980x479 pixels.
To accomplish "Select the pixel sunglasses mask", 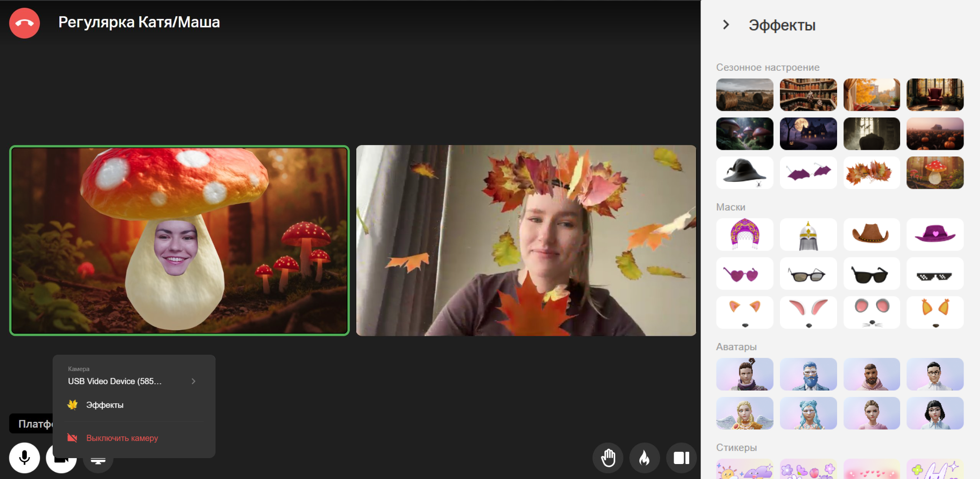I will point(935,274).
